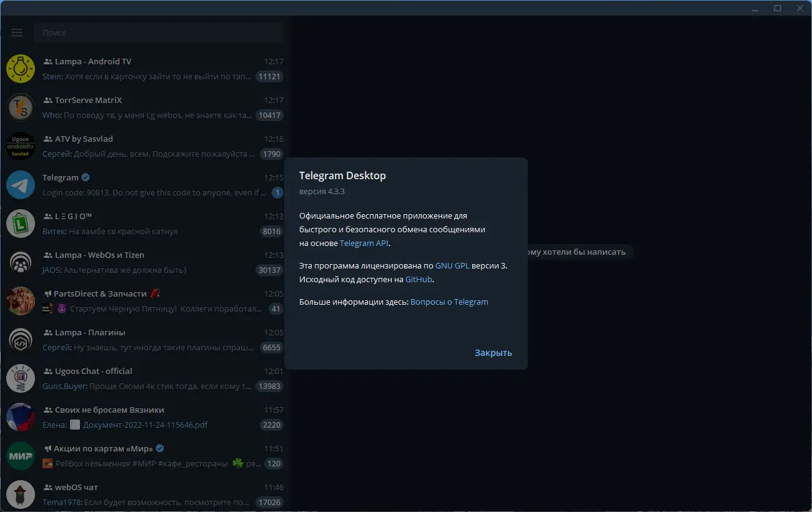Open TorrServe MatriX chat avatar
This screenshot has height=512, width=812.
point(21,107)
